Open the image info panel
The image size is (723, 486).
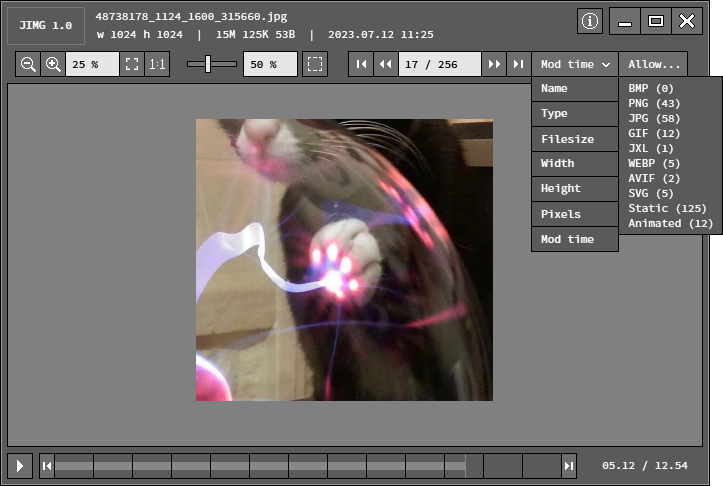(x=590, y=21)
